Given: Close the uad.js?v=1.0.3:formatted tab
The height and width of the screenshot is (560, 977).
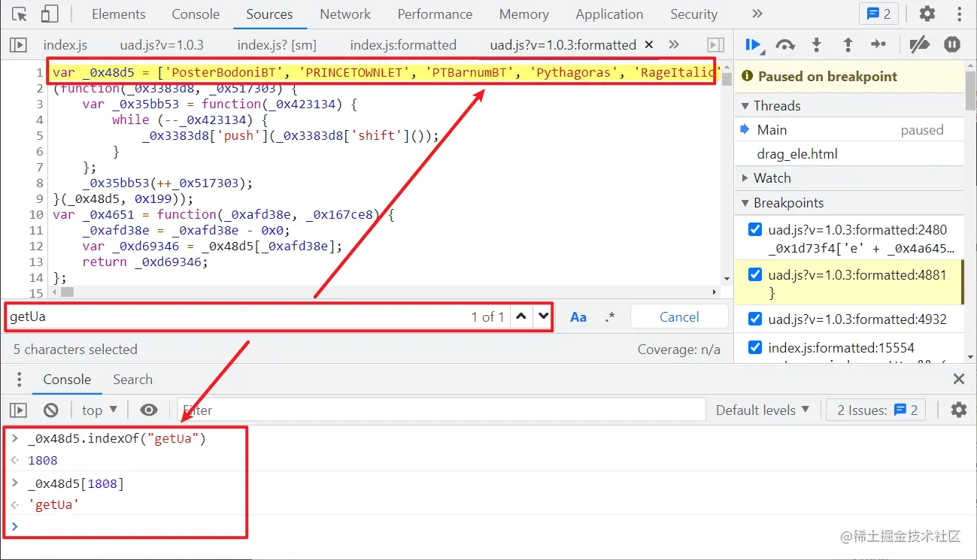Looking at the screenshot, I should pyautogui.click(x=649, y=45).
